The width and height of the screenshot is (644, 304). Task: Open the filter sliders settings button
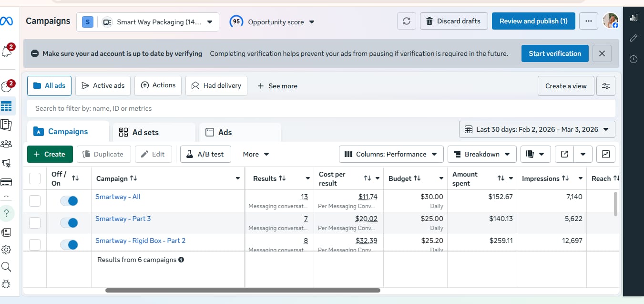[x=606, y=86]
